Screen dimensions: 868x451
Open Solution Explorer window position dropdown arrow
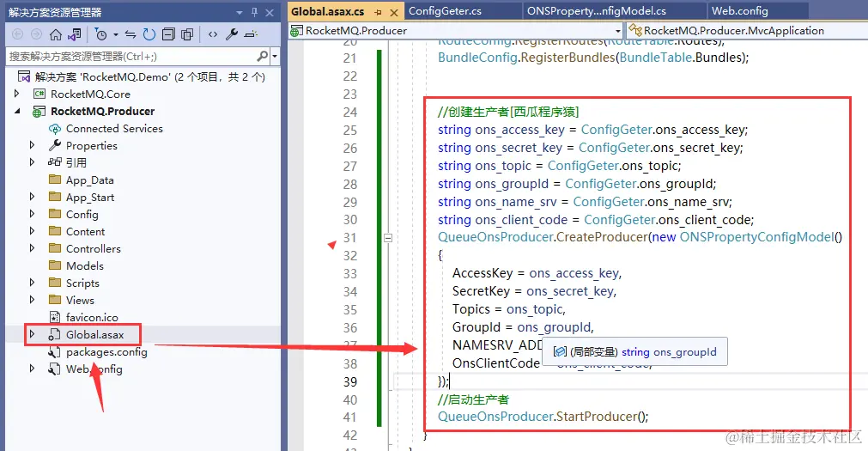[240, 13]
